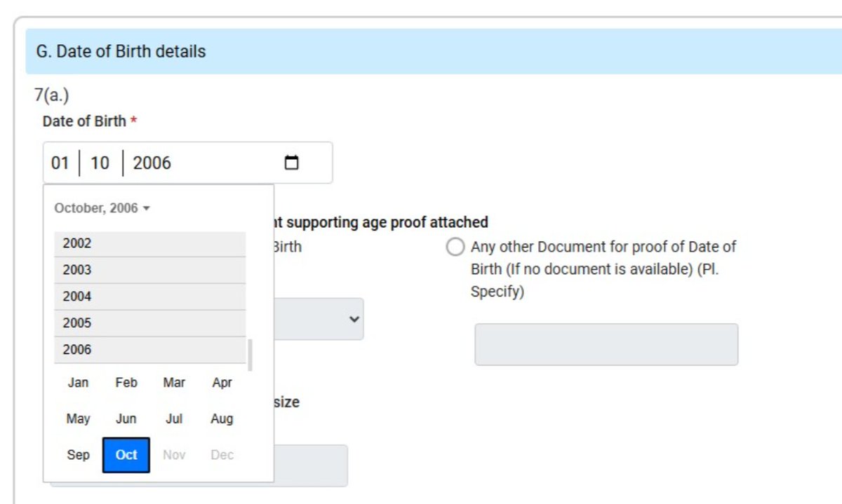Screen dimensions: 842x504
Task: Choose year 2006 in the list
Action: pos(150,349)
